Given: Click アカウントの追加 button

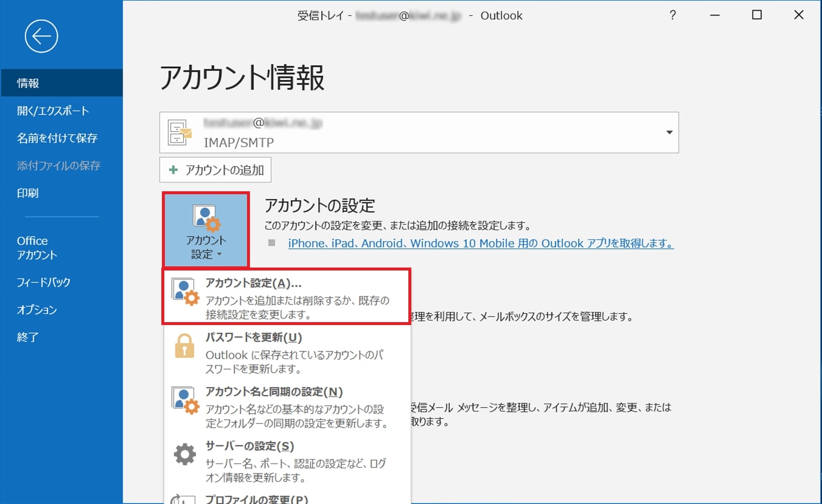Looking at the screenshot, I should click(215, 170).
